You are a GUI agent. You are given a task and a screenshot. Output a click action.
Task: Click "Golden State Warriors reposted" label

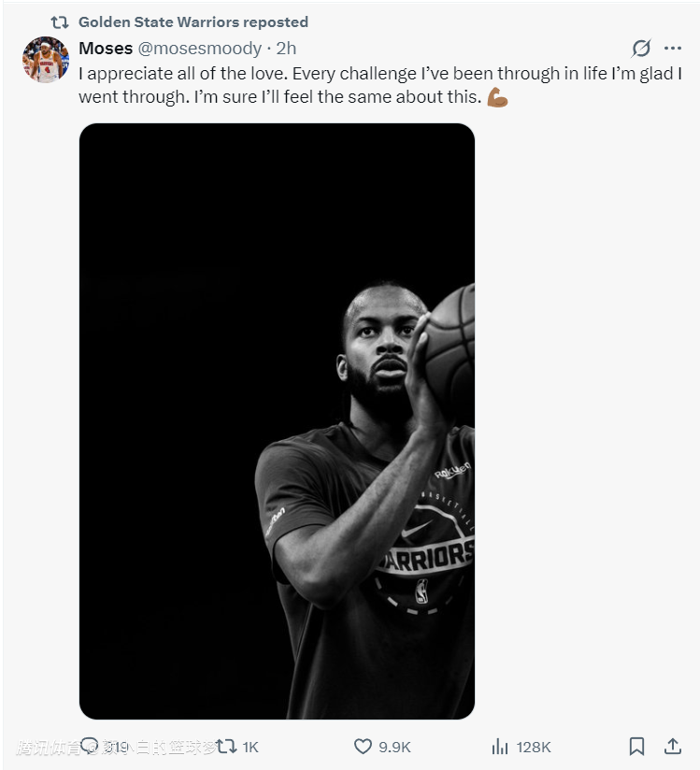tap(193, 21)
